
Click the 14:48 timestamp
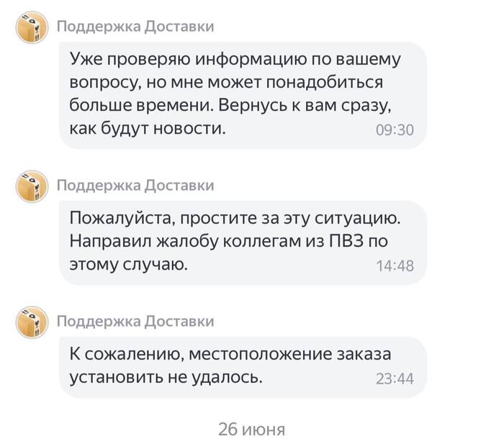coord(395,266)
